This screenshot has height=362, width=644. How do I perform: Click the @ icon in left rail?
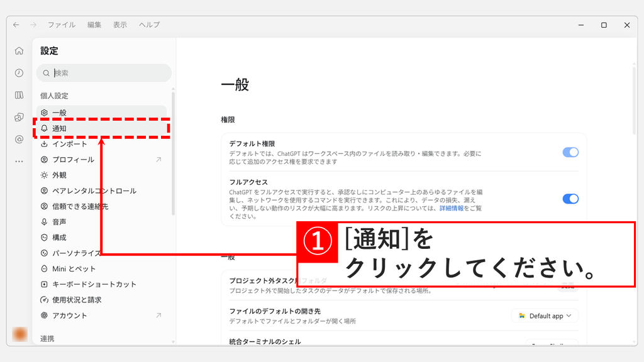pos(19,140)
